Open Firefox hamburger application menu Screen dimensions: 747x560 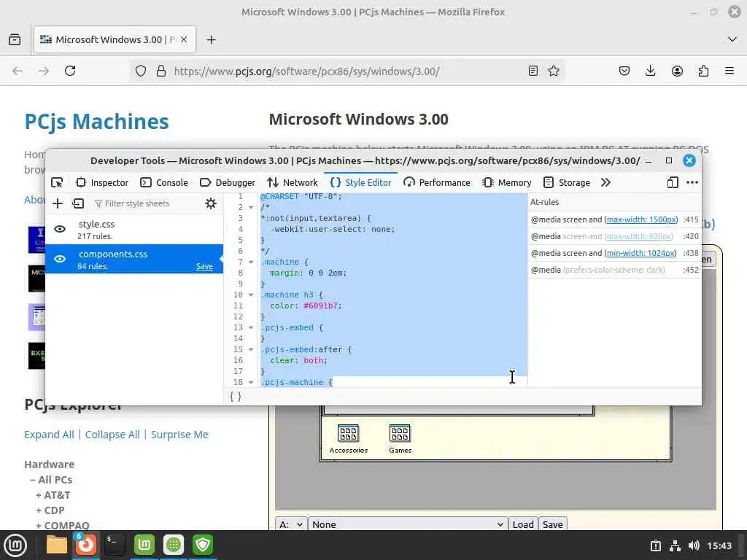click(729, 71)
